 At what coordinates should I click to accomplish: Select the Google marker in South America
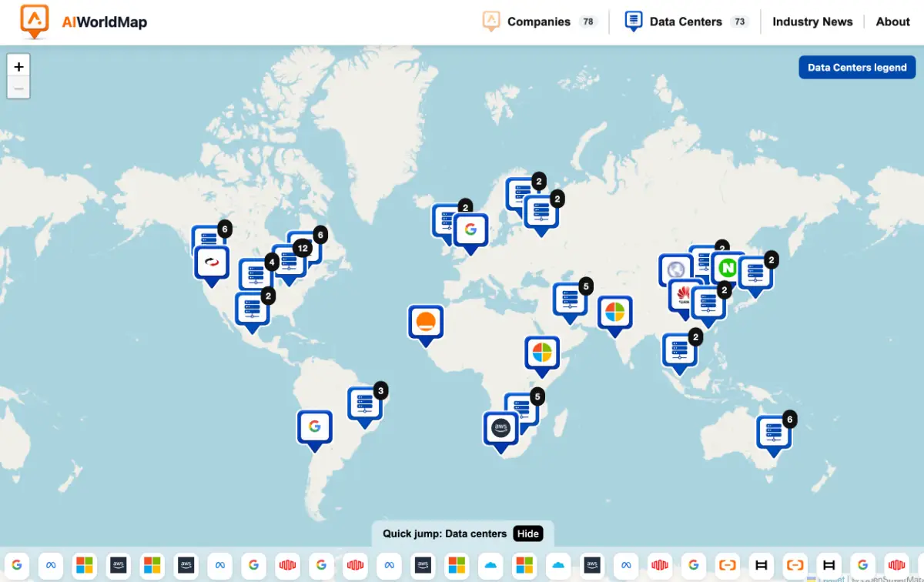click(x=314, y=428)
